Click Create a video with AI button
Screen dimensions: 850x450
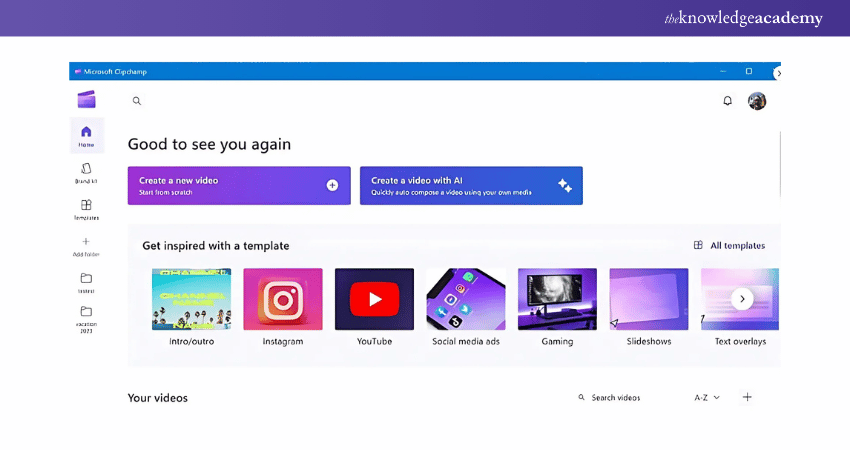pyautogui.click(x=471, y=185)
